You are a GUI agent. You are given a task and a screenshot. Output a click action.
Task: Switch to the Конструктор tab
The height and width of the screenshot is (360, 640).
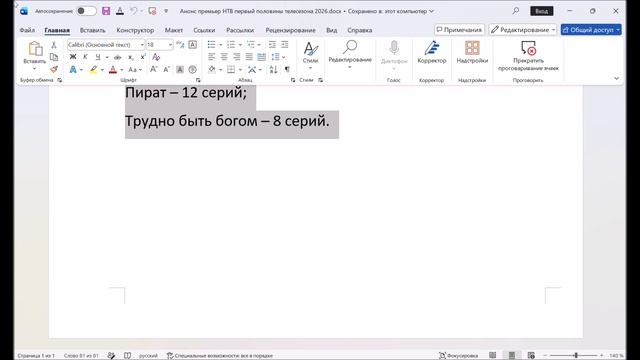[x=135, y=30]
